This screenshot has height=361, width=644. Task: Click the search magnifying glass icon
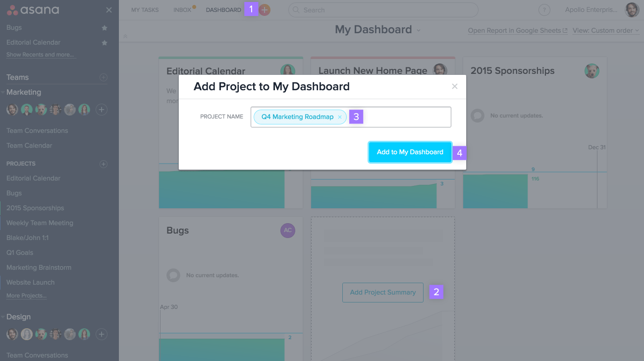point(296,10)
